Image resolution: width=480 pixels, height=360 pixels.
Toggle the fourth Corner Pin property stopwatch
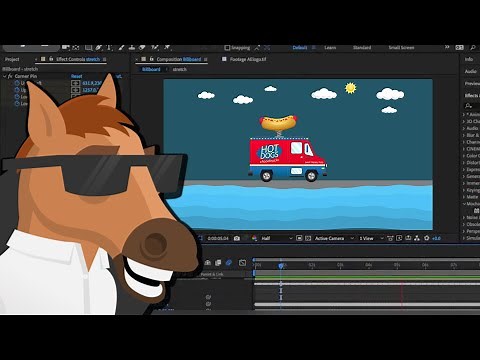(17, 104)
